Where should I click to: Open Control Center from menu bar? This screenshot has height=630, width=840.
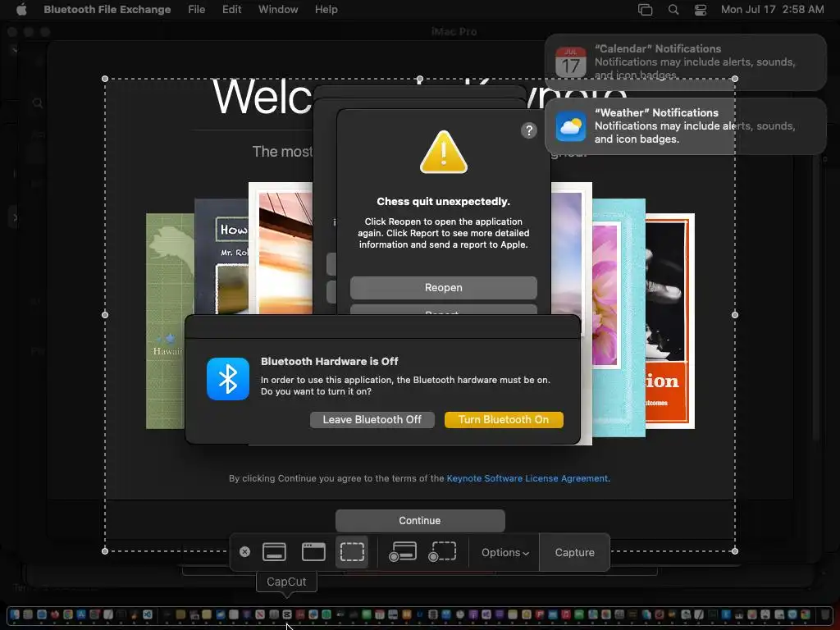pyautogui.click(x=701, y=10)
